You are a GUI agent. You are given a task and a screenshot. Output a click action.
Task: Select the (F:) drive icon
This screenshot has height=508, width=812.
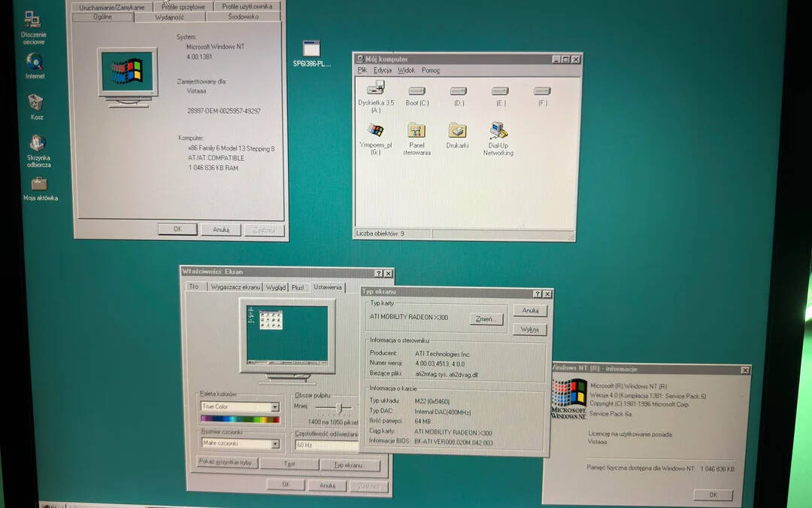542,96
